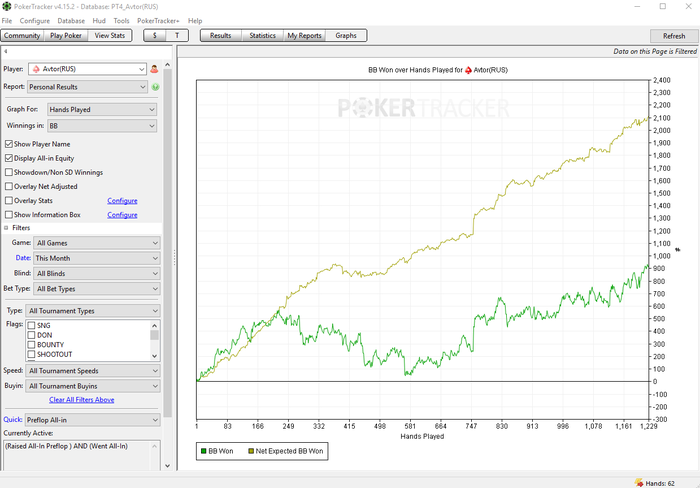700x488 pixels.
Task: Collapse the sidebar using small arrow at top
Action: click(x=5, y=51)
